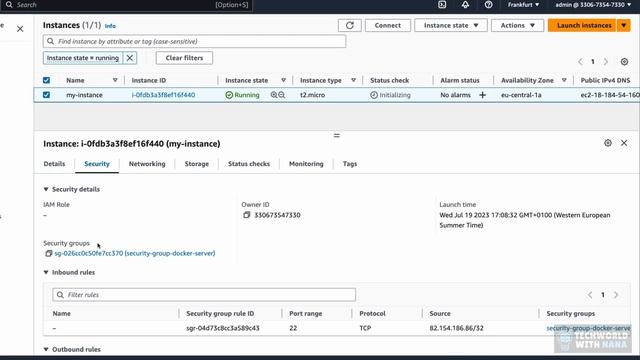Open the help question-mark icon
640x360 pixels.
point(489,5)
